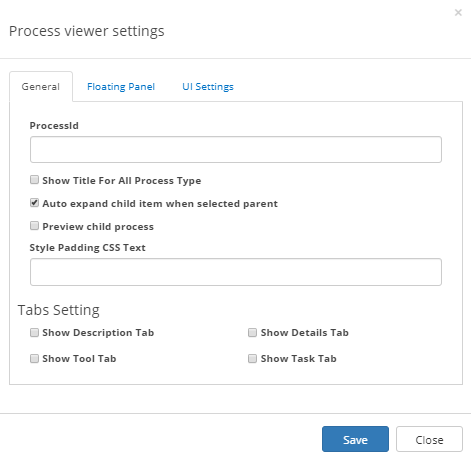Enable Preview child process checkbox
471x462 pixels.
pyautogui.click(x=34, y=226)
